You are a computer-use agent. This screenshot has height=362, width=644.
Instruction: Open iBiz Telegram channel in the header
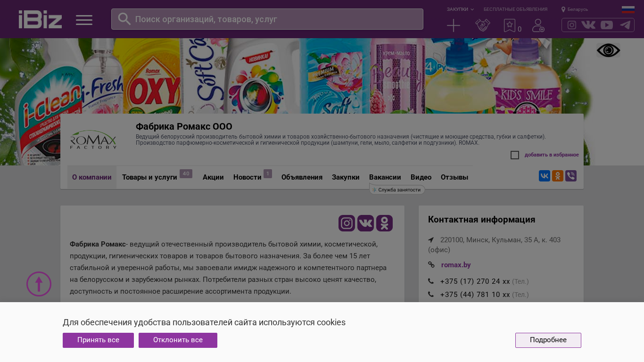[625, 25]
